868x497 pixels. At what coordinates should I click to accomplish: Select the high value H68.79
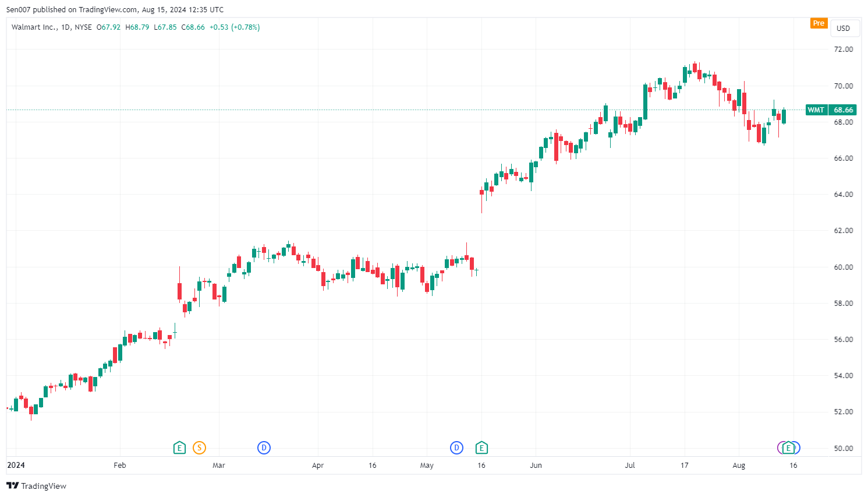click(x=137, y=27)
